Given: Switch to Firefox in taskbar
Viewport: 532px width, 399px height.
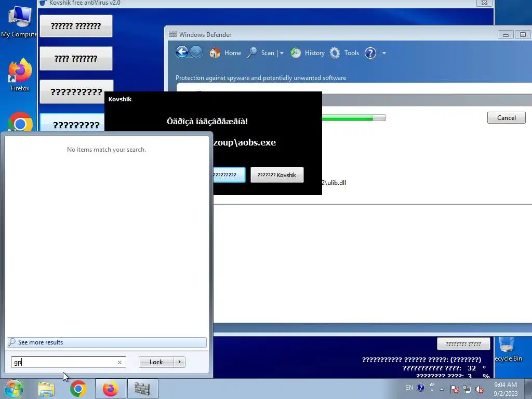Looking at the screenshot, I should pos(111,389).
